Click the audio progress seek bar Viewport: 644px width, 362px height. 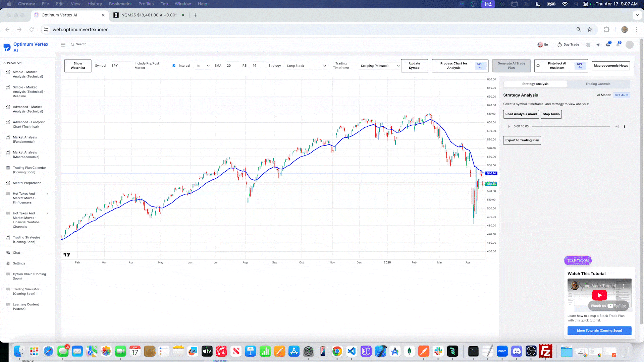coord(571,127)
